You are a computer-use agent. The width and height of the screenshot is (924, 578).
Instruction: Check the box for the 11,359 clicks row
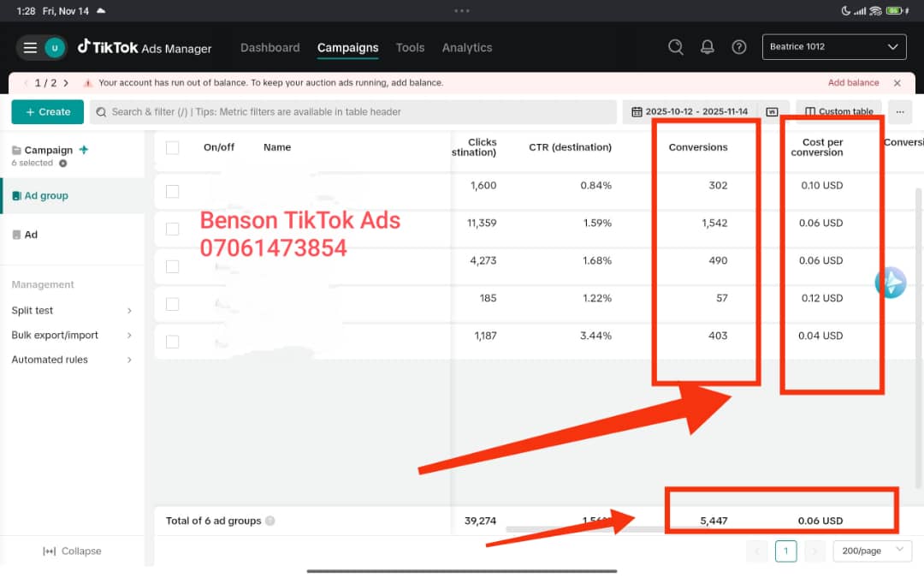tap(173, 229)
